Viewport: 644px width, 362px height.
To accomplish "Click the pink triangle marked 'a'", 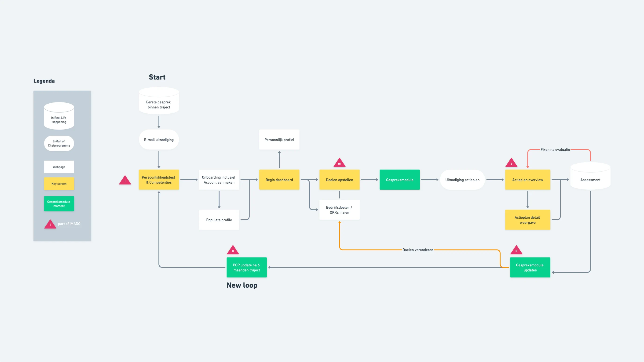I will [x=511, y=163].
